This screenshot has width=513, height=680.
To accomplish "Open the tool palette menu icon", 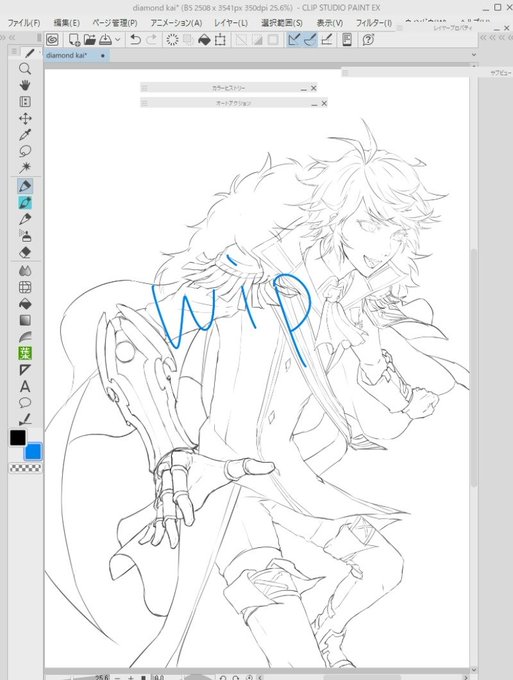I will [x=14, y=52].
